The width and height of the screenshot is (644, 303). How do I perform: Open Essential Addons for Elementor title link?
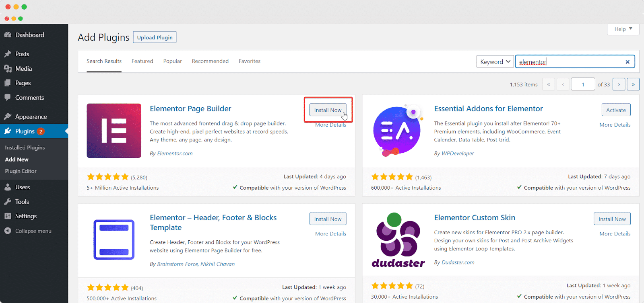[x=488, y=109]
